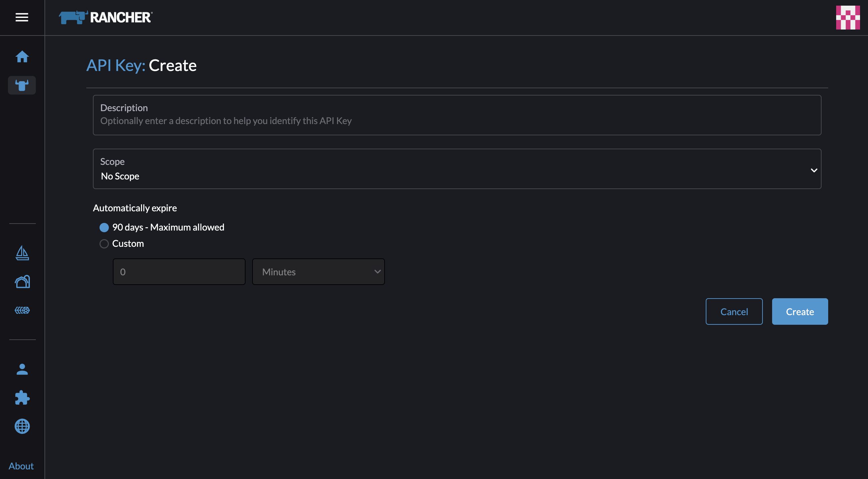Click the barn-shaped Harvester icon
This screenshot has height=479, width=868.
(x=22, y=282)
